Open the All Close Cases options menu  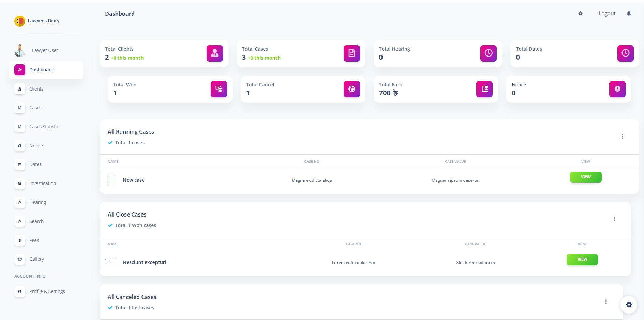click(615, 219)
